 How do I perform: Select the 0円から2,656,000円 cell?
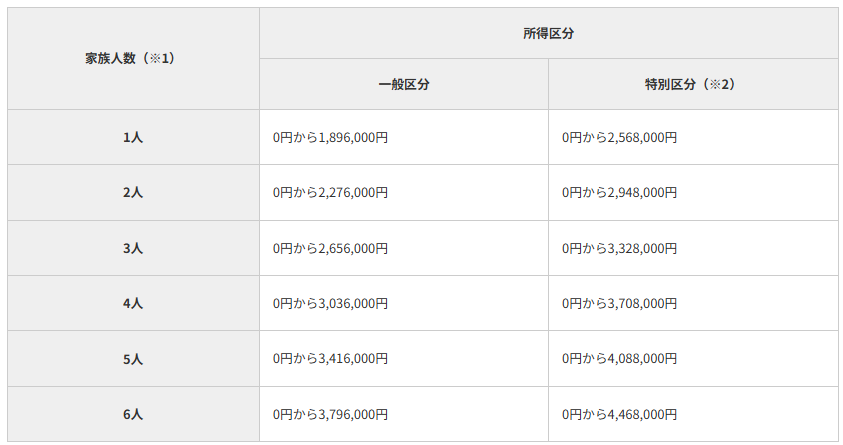(x=330, y=248)
